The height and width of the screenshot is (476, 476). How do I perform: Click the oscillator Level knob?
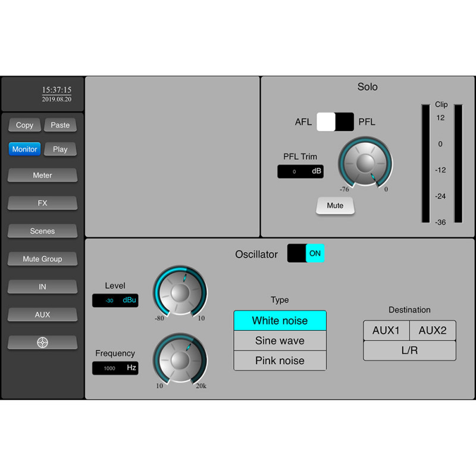pyautogui.click(x=180, y=292)
